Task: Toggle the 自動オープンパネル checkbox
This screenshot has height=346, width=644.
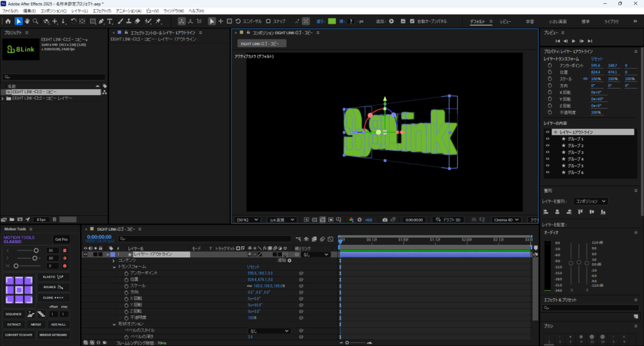Action: click(412, 21)
